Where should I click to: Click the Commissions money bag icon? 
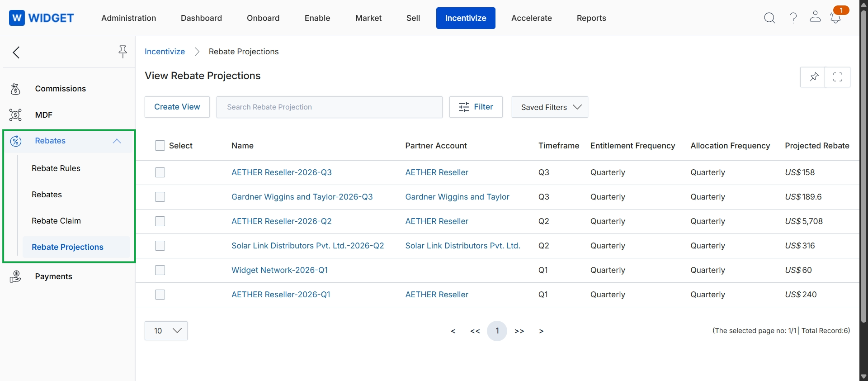[15, 89]
